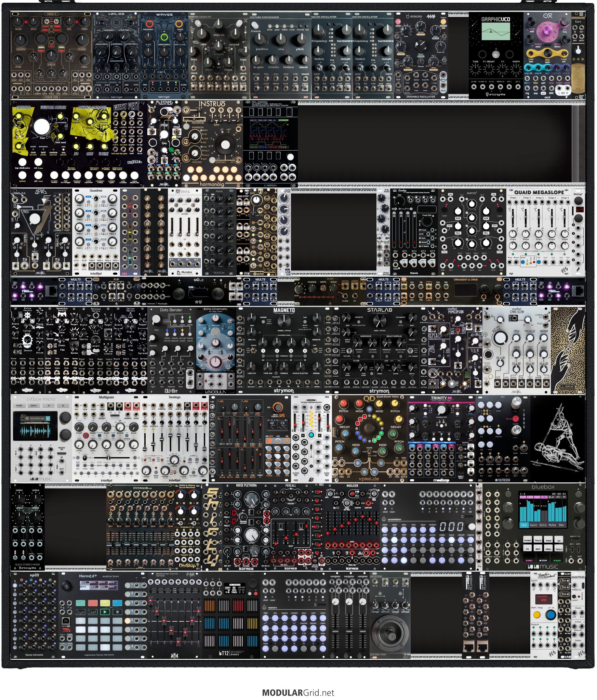Click the yellow Start/Stop button on Pamela's
This screenshot has height=700, width=597.
pos(537,615)
